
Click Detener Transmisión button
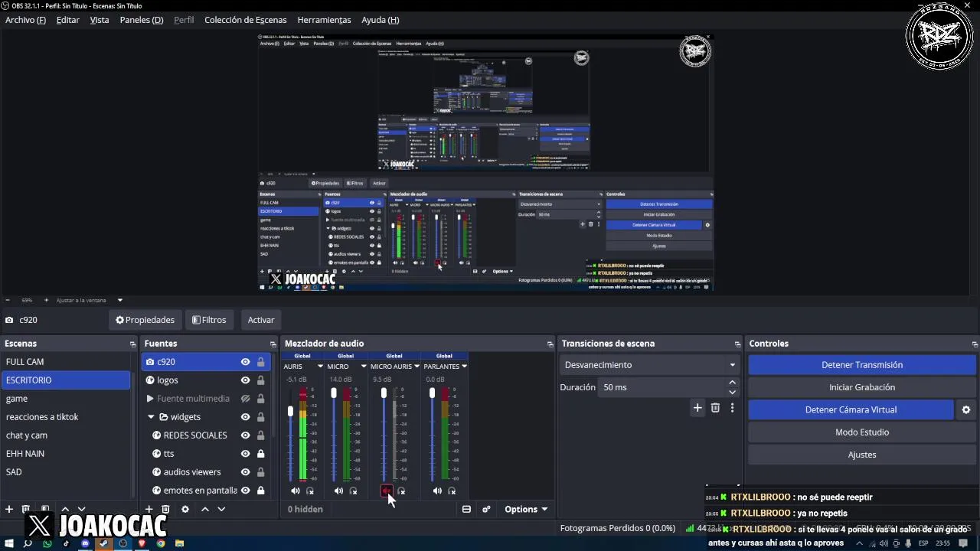tap(862, 365)
